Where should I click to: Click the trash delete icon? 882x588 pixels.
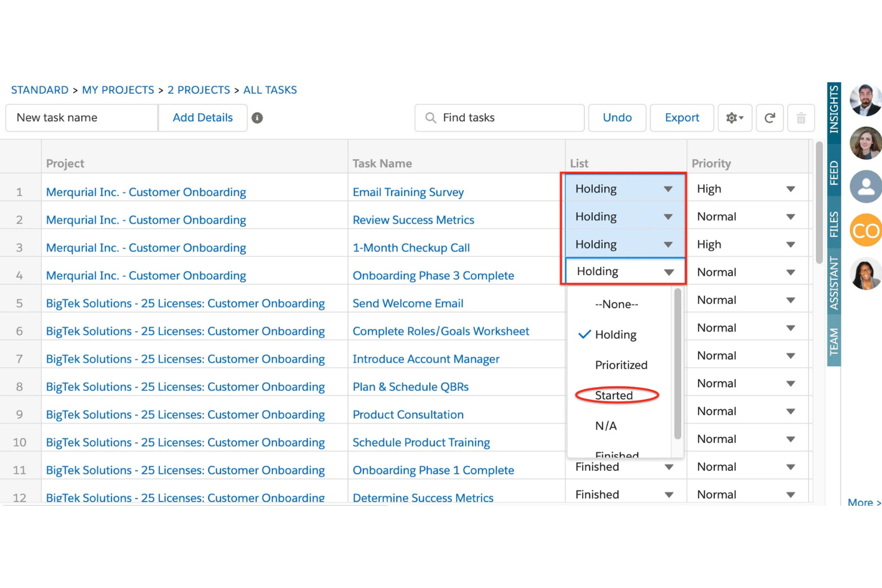pos(801,117)
